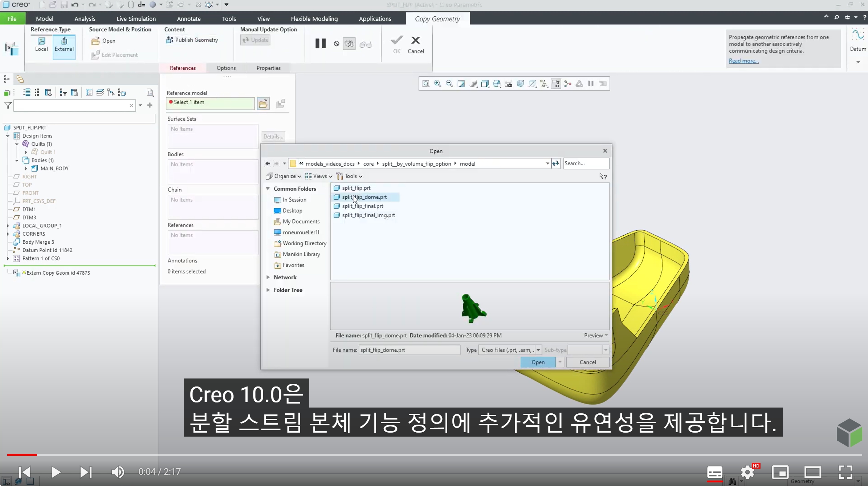Click the dialog Search field
This screenshot has width=868, height=486.
(x=586, y=163)
